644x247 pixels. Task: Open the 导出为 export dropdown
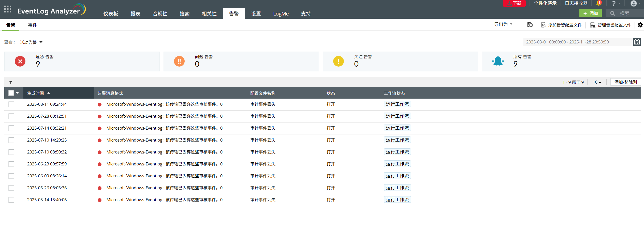pyautogui.click(x=503, y=24)
